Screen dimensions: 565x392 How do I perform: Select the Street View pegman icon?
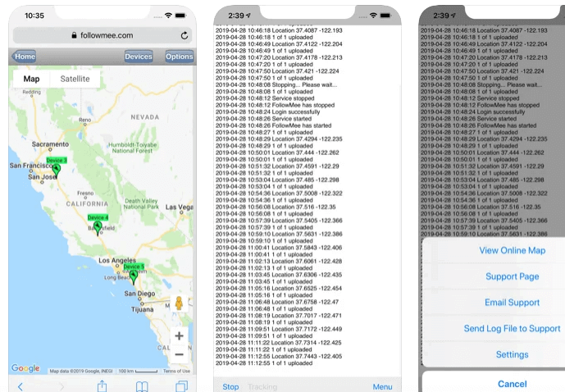pos(179,303)
